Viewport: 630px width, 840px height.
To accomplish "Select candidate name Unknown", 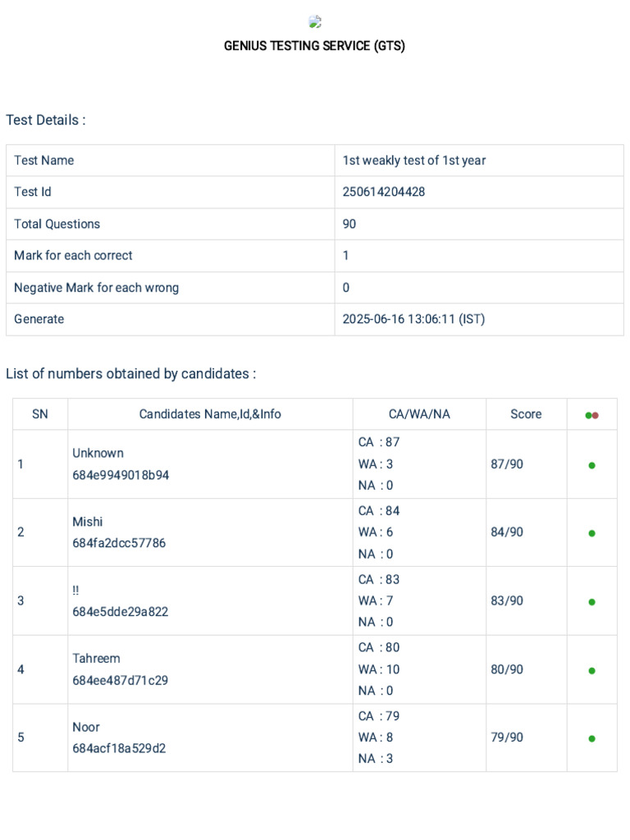I will click(98, 453).
